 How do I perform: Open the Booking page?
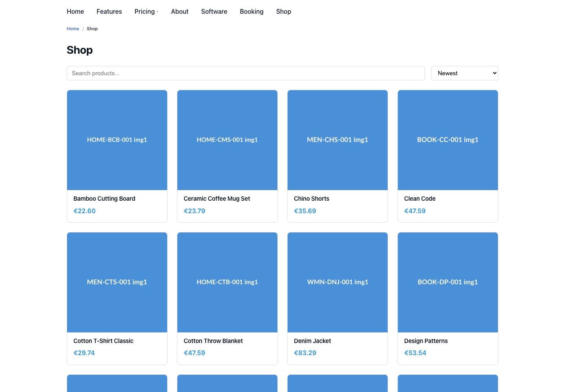252,11
